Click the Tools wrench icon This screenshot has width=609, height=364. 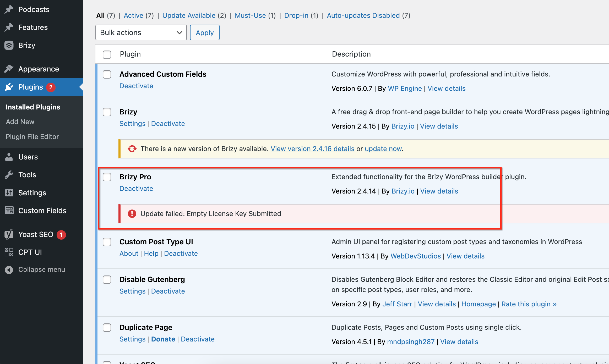9,175
